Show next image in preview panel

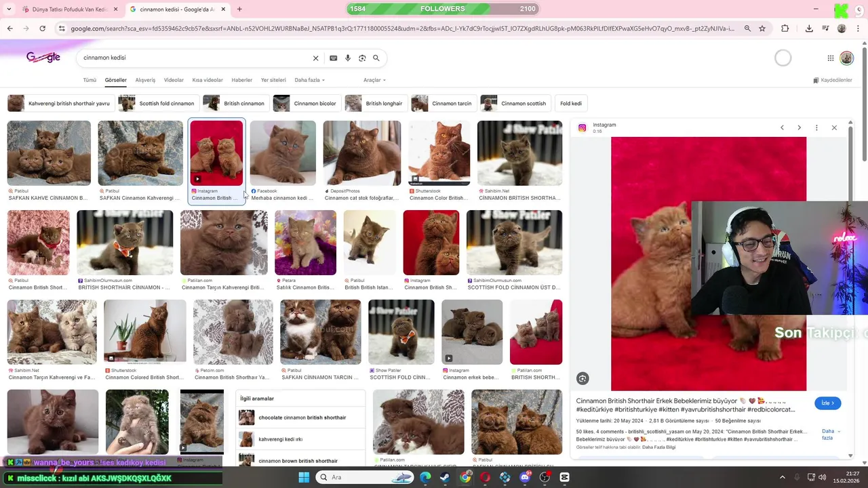point(799,127)
